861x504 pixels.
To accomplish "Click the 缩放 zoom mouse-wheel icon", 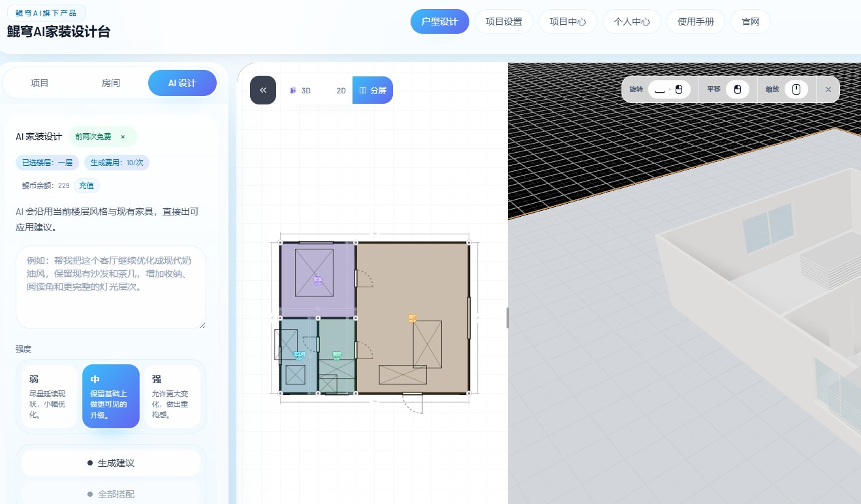I will tap(796, 89).
